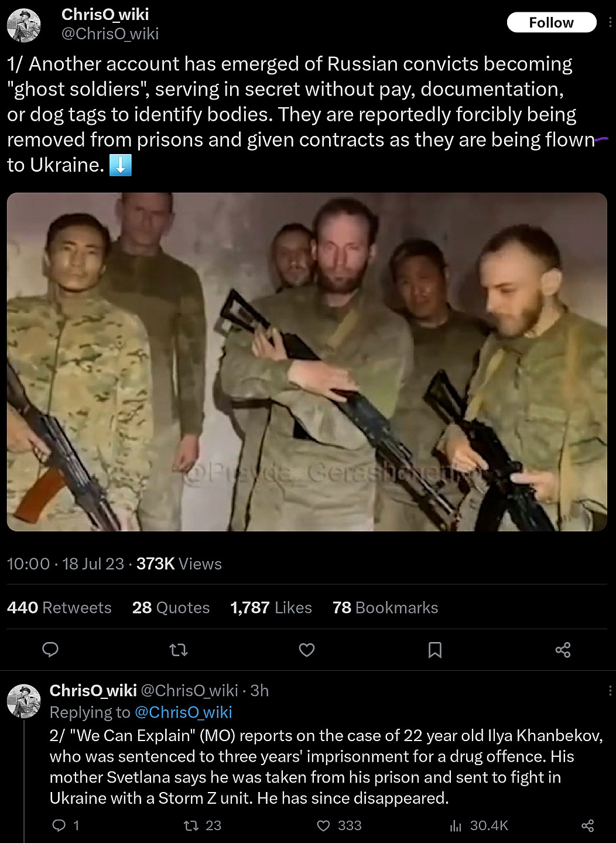Retweet the reply tweet with 23 retweets
The image size is (616, 843).
(191, 825)
